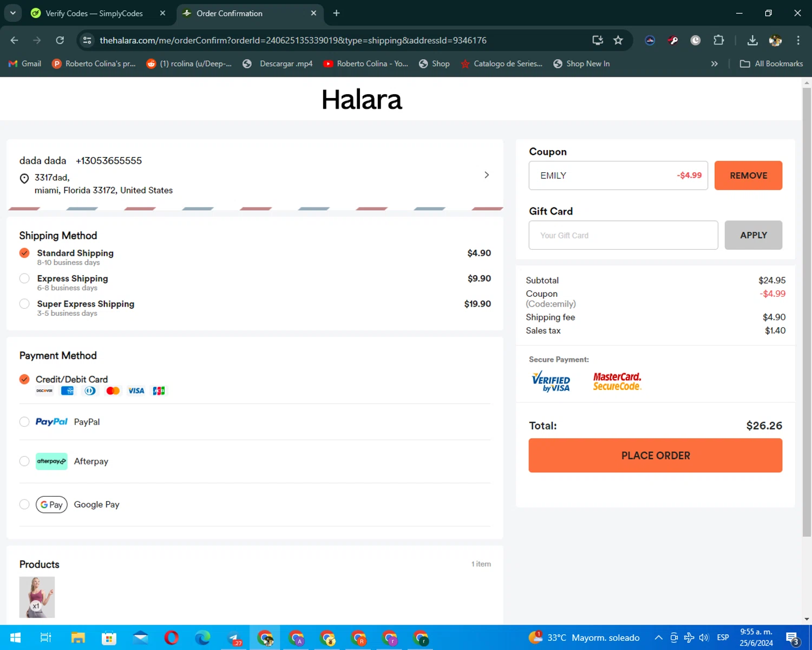The image size is (812, 650).
Task: Open the Catalogo de Series bookmark
Action: [501, 63]
